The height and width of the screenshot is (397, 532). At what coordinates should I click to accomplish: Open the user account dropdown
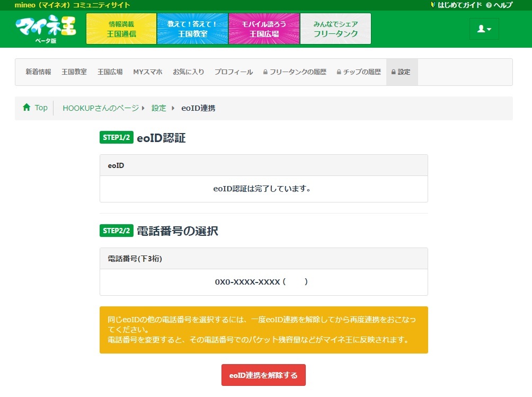484,29
